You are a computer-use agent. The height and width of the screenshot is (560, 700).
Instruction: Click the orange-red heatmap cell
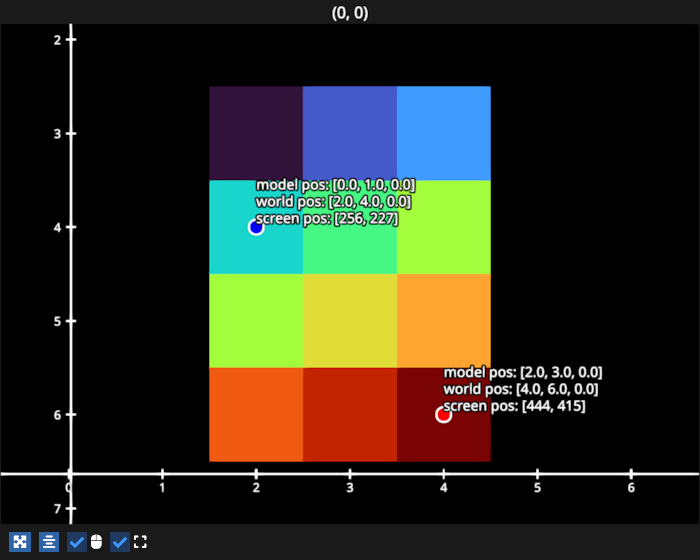(256, 415)
